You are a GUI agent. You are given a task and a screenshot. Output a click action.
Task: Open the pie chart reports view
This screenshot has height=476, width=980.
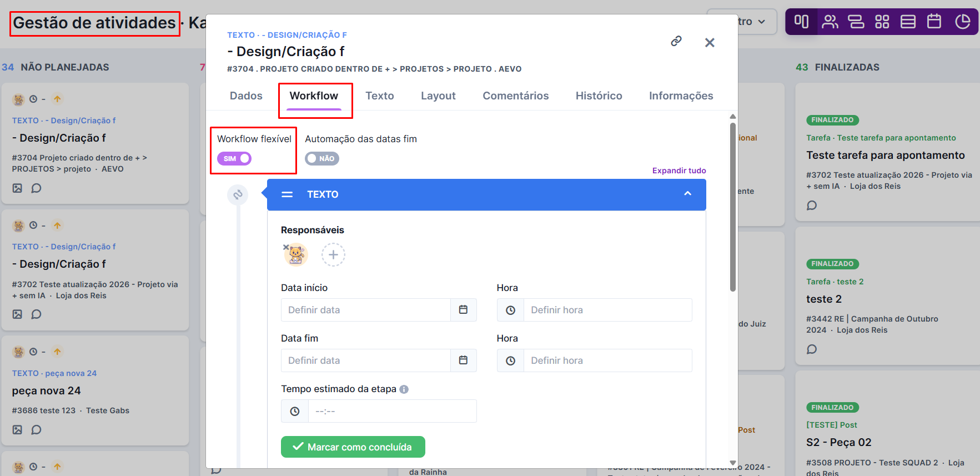(x=962, y=22)
